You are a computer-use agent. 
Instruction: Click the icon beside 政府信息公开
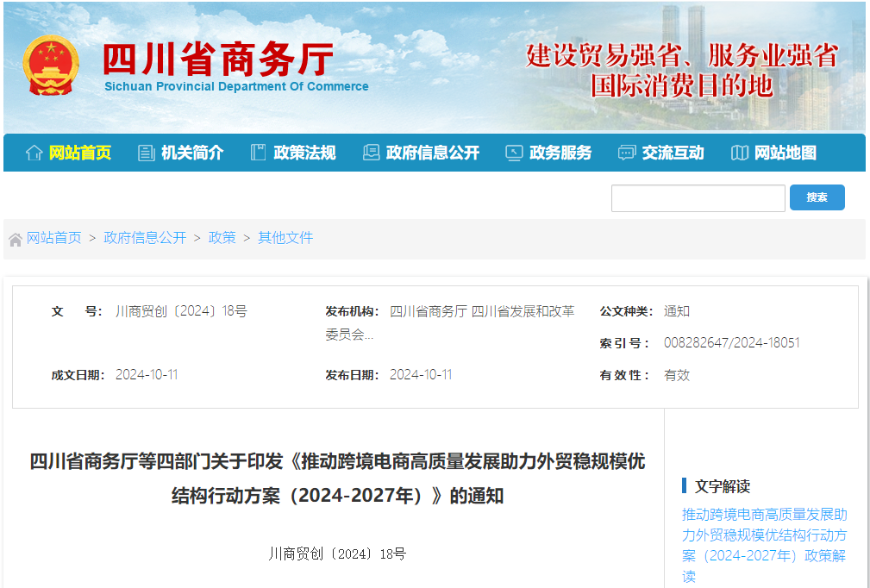coord(371,153)
